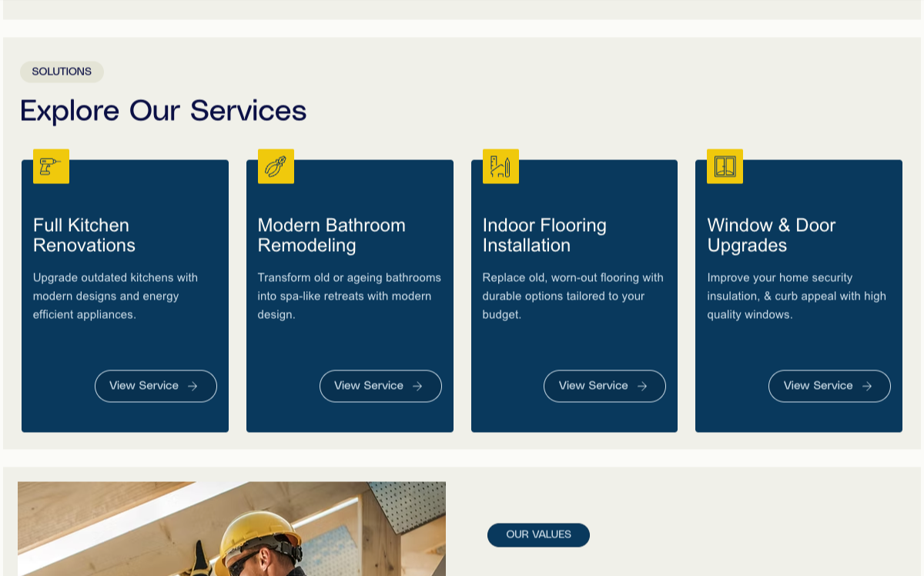Select the Window & Door Upgrades heading
Screen dimensions: 924x576
point(771,236)
